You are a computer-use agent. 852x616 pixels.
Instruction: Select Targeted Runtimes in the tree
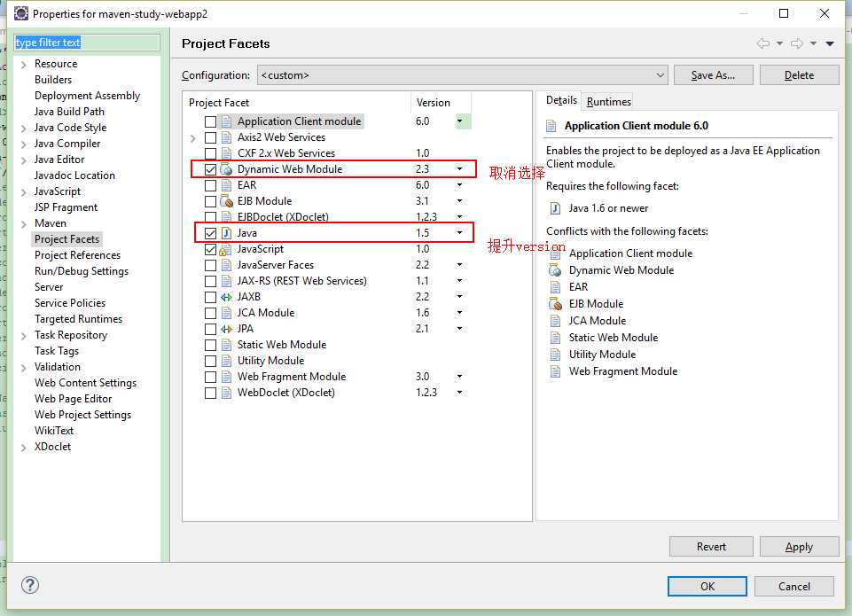click(x=78, y=319)
